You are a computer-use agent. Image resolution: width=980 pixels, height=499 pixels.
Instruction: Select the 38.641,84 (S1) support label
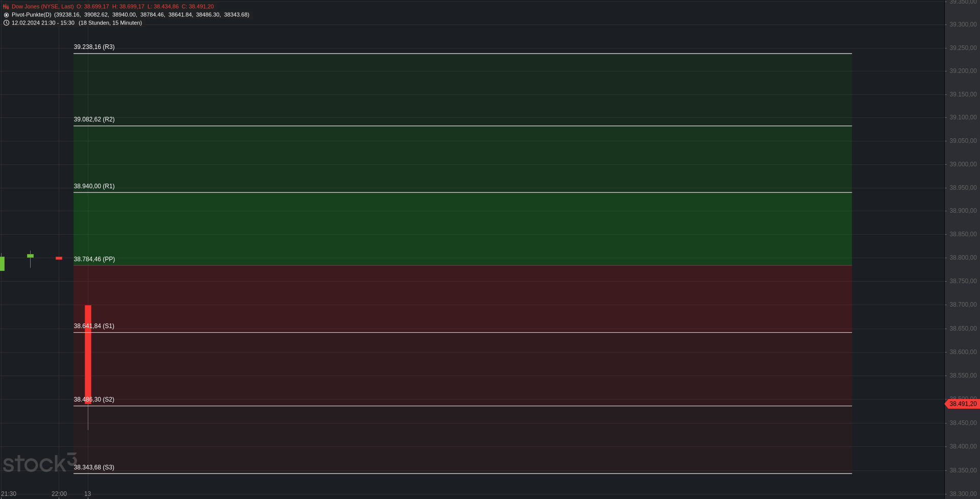(x=94, y=326)
